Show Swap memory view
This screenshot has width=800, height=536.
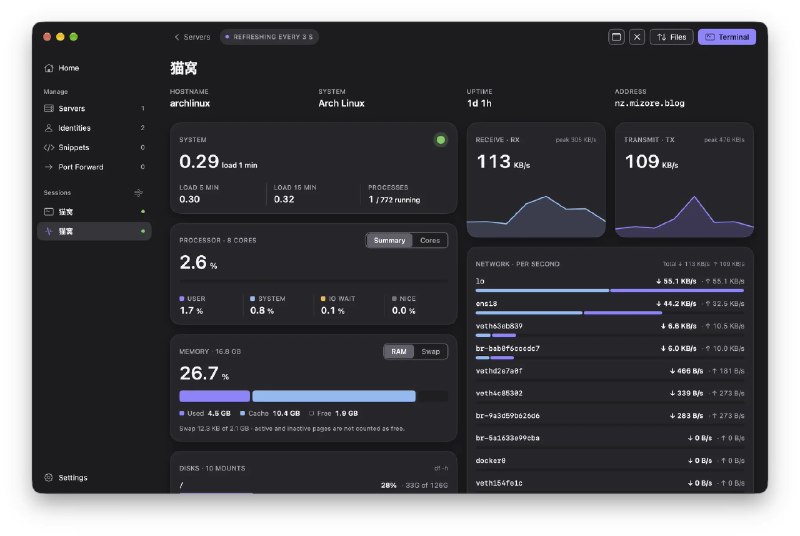pos(431,351)
